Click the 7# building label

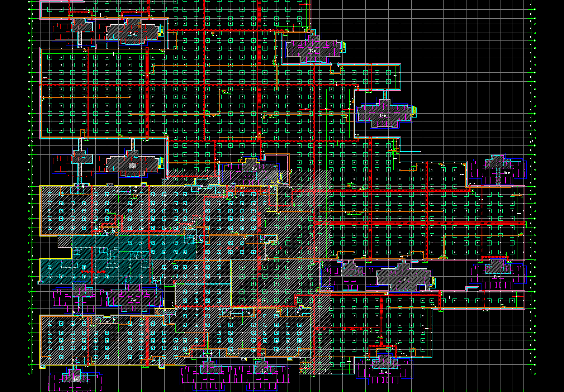(263, 371)
